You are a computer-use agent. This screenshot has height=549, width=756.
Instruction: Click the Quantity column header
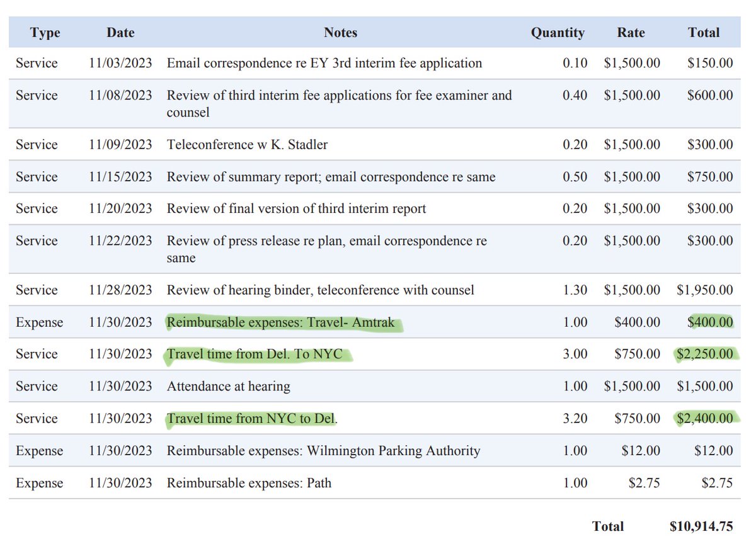(558, 33)
